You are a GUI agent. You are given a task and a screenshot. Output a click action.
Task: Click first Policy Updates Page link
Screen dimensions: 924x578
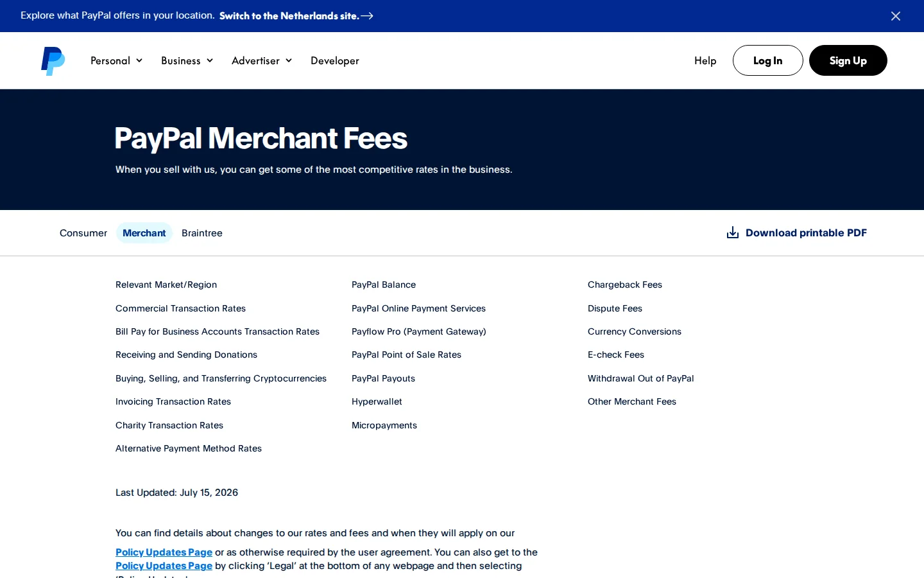click(x=164, y=552)
